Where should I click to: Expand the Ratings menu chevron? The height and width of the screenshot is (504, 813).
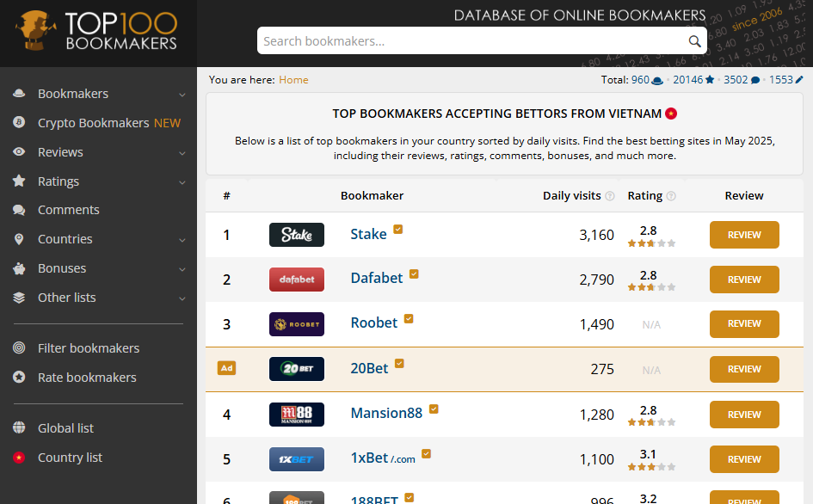coord(182,182)
